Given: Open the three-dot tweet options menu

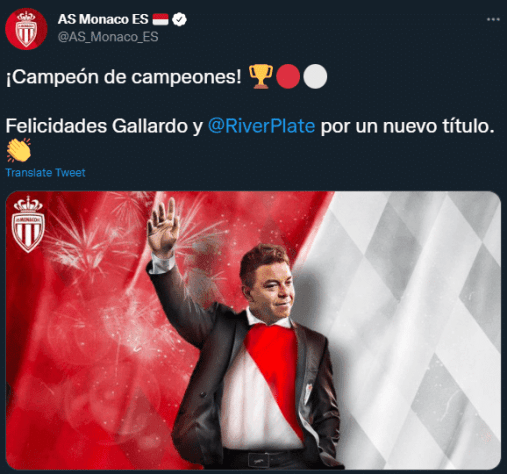Looking at the screenshot, I should point(493,19).
